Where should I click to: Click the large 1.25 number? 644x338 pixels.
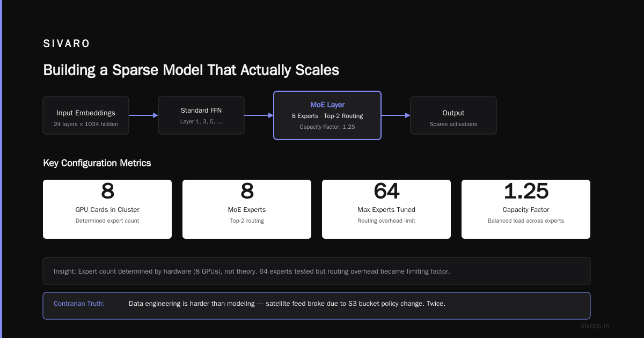(x=526, y=191)
